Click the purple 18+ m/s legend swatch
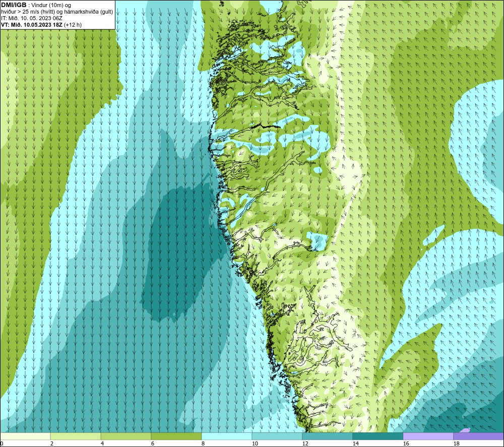Screen dimensions: 504x447 (478, 436)
